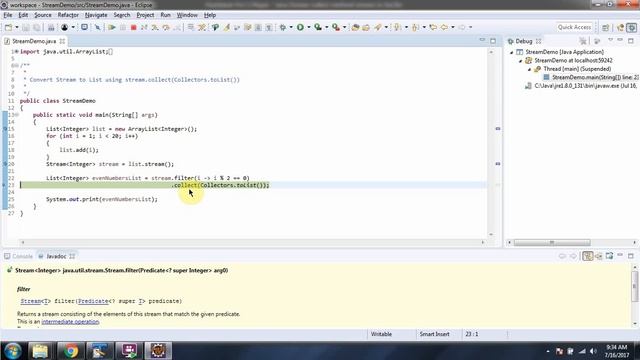Click the Suspend icon in toolbar
The image size is (640, 360).
[122, 27]
